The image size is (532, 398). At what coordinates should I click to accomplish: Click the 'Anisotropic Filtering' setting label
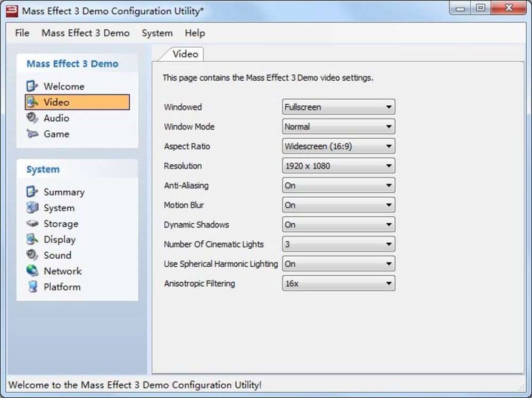click(199, 283)
